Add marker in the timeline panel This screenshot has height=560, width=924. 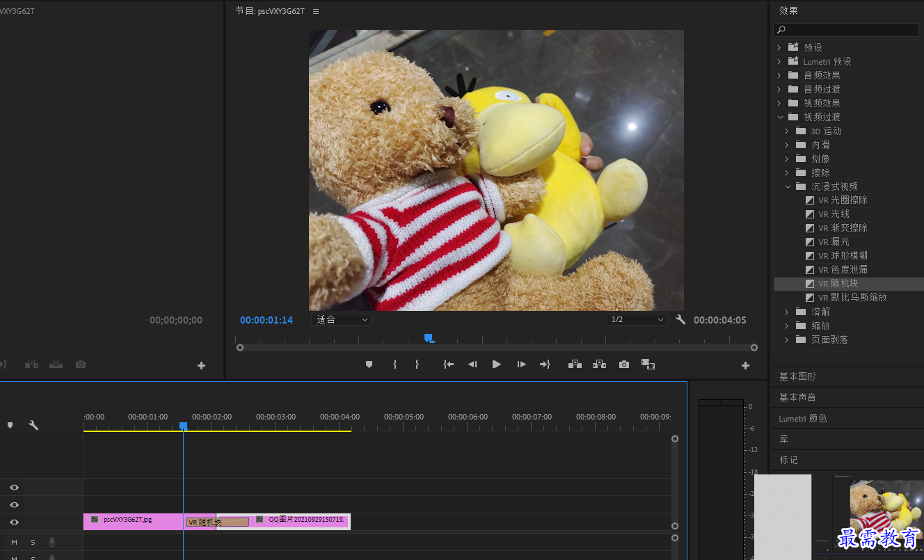tap(10, 425)
